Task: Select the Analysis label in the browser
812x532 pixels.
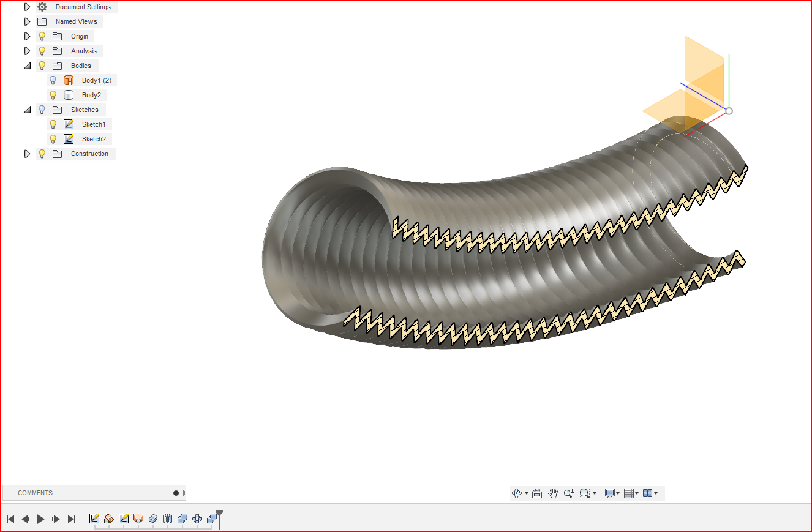Action: point(84,51)
